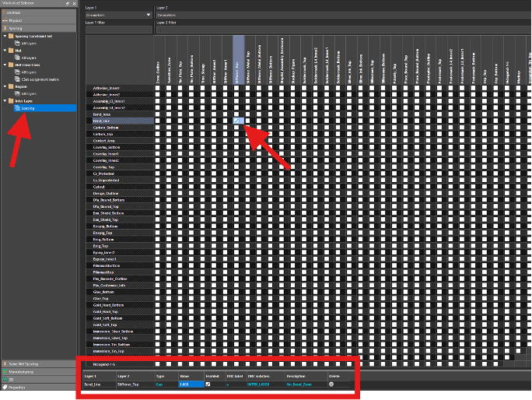Screen dimensions: 532x400
Task: Open All Layers under Net Class-Class
Action: 29,72
